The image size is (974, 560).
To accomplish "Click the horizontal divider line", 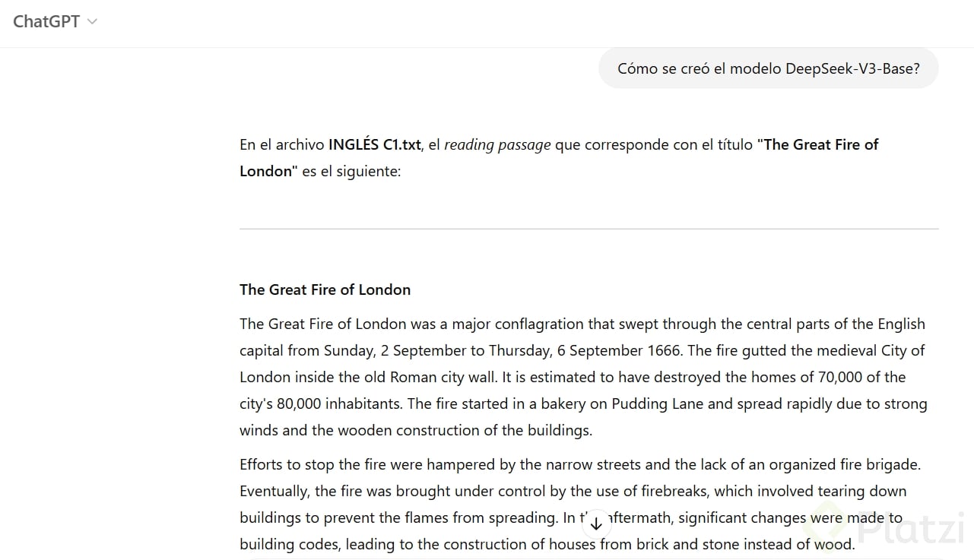I will coord(589,229).
